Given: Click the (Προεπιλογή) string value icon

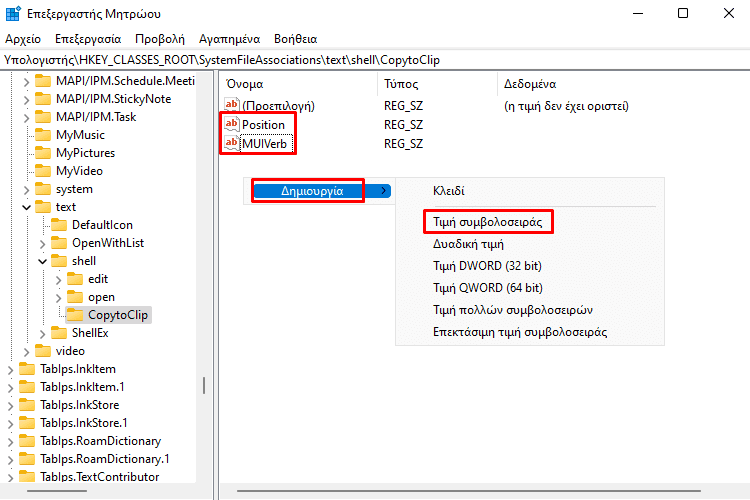Looking at the screenshot, I should click(x=232, y=105).
